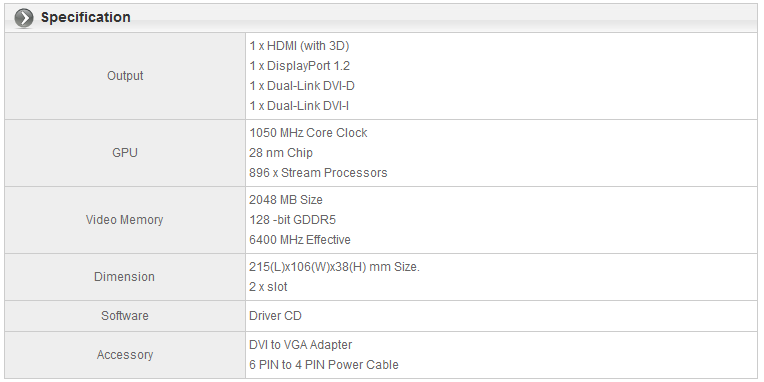Select DVI to VGA Adapter accessory
Viewport: 764px width, 382px height.
(x=301, y=345)
